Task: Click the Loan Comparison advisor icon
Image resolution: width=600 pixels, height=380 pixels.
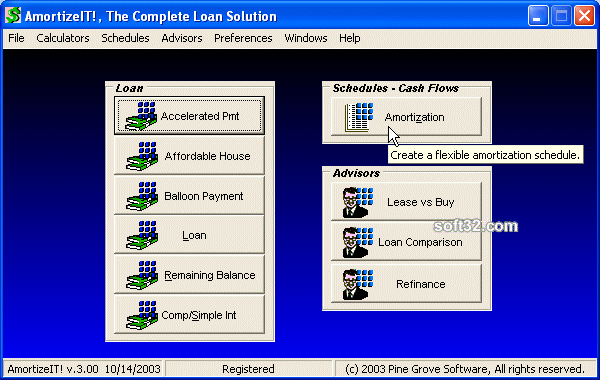Action: click(358, 242)
